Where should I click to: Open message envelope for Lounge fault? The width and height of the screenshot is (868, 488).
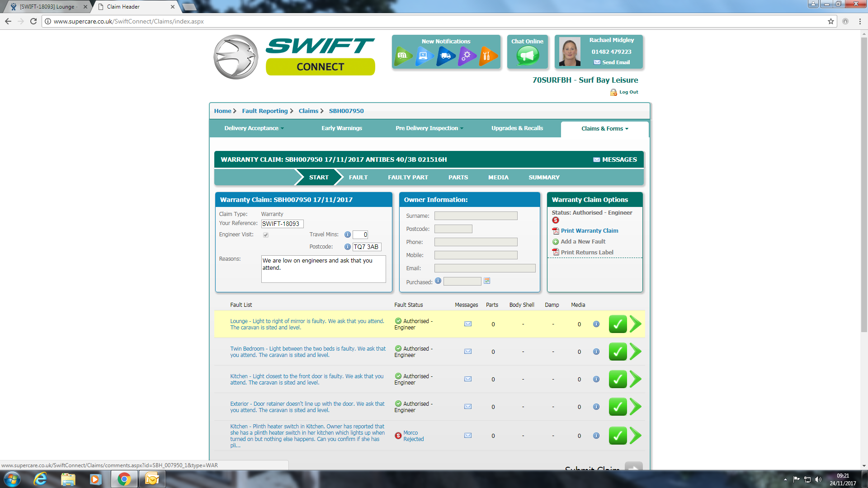pyautogui.click(x=468, y=324)
